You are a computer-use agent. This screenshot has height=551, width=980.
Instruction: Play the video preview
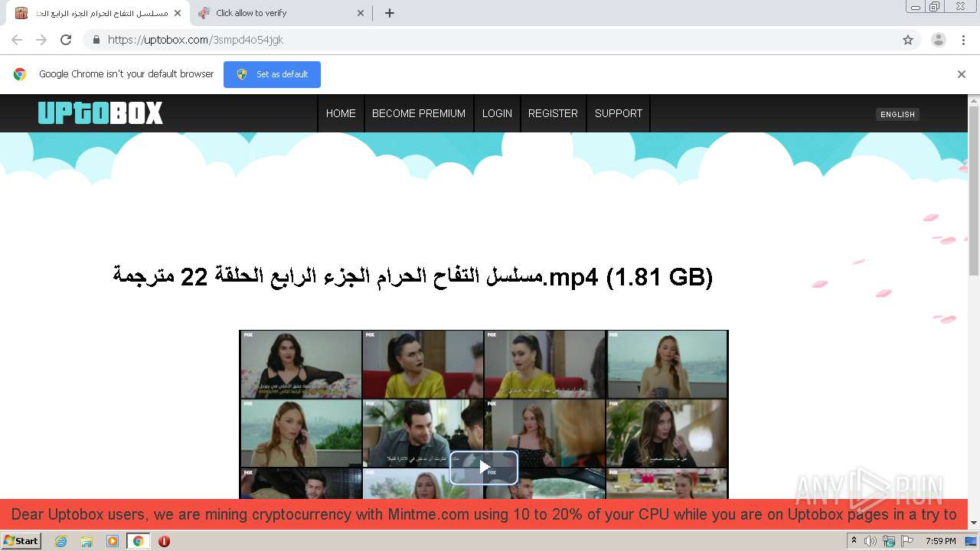(x=484, y=468)
